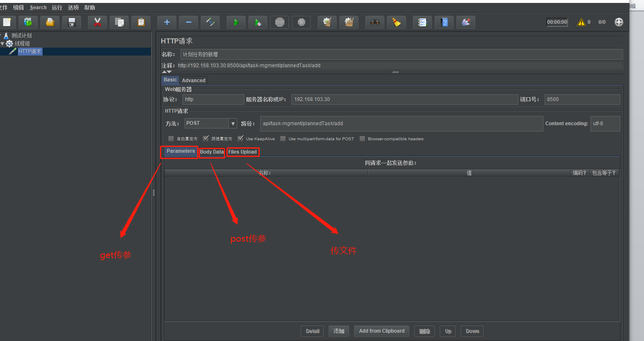This screenshot has width=644, height=341.
Task: Open the 帮助 menu
Action: [x=89, y=8]
